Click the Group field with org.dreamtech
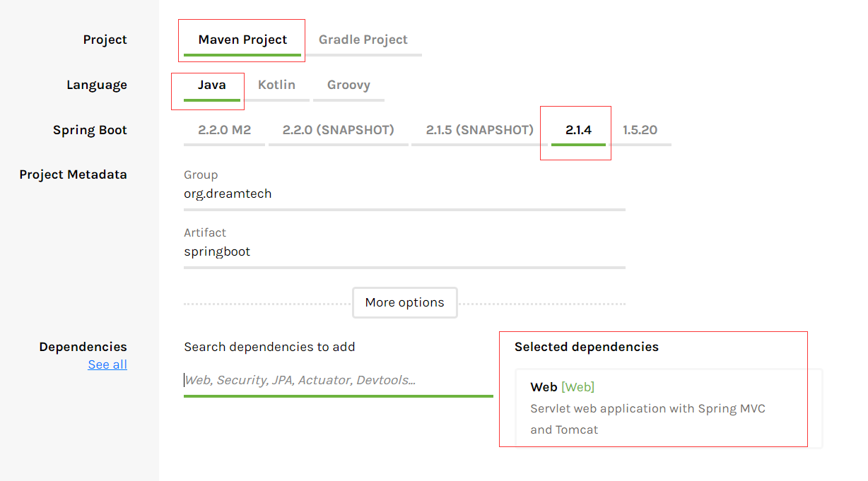The height and width of the screenshot is (481, 868). coord(404,194)
